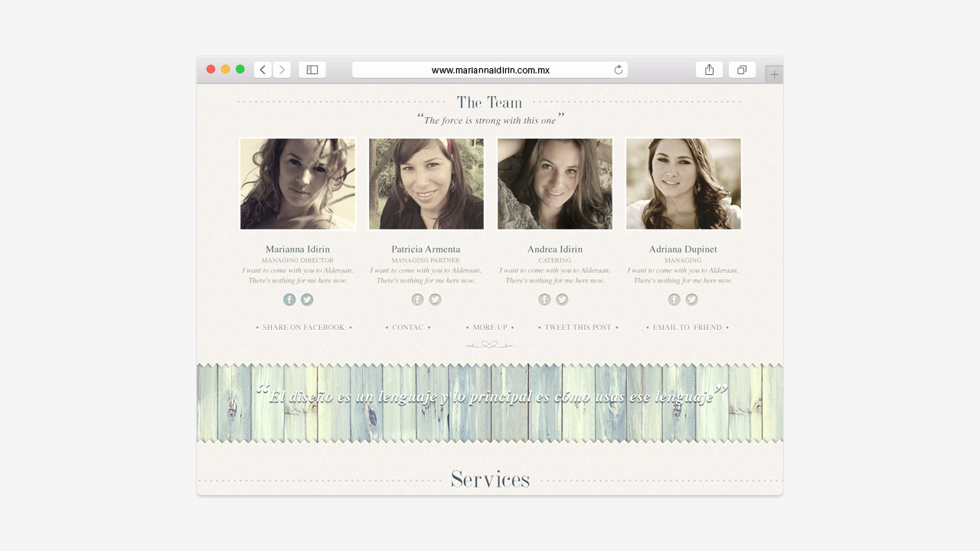
Task: Show all tabs overview button
Action: (x=742, y=70)
